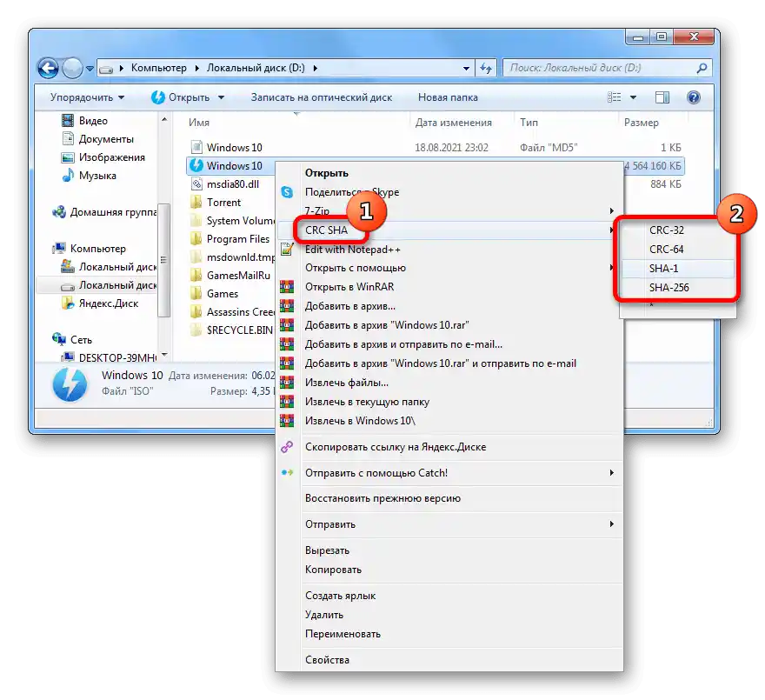Open the Help question mark icon

694,97
